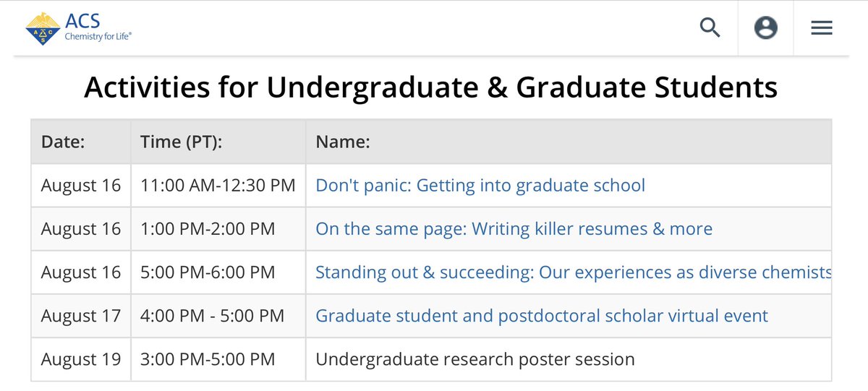Select the 1:00 PM-2:00 PM time cell
Viewport: 868px width, 391px height.
(x=218, y=229)
